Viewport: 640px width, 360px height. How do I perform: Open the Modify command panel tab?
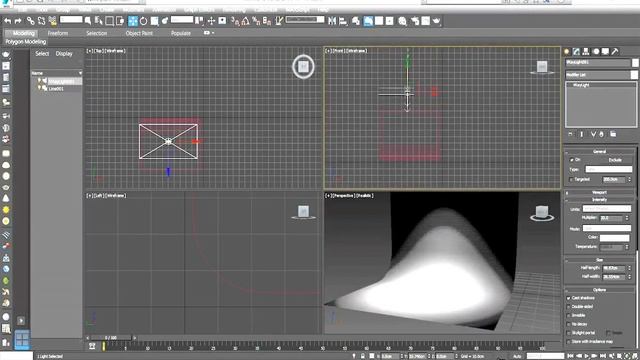576,51
